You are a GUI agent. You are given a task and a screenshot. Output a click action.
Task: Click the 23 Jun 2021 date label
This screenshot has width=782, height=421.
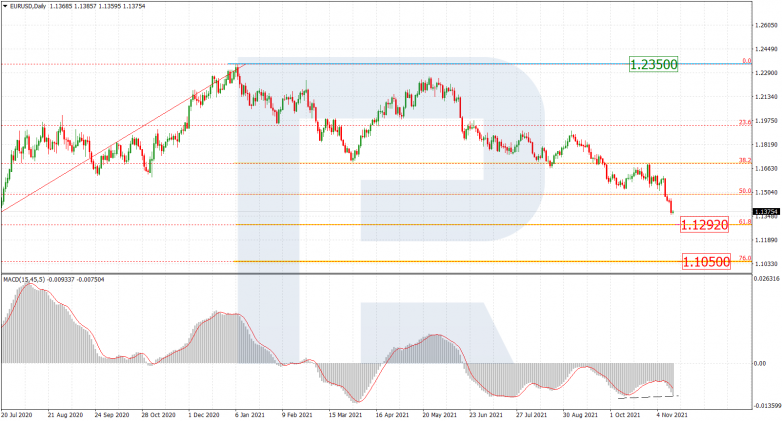coord(486,415)
